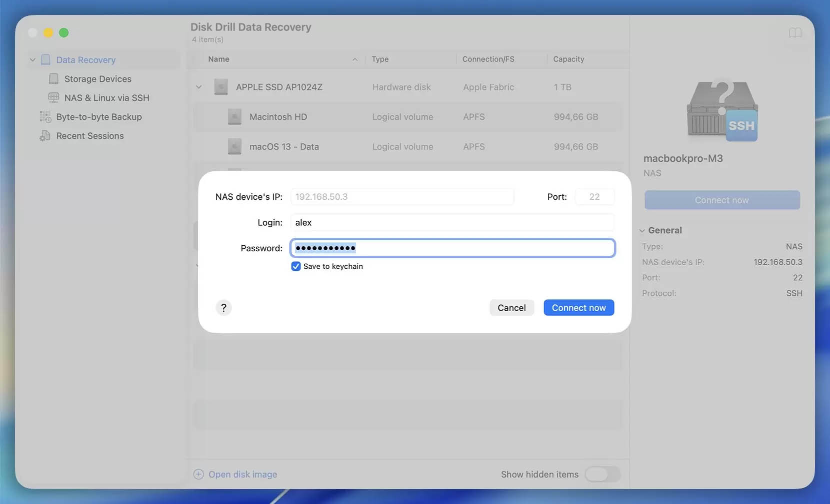
Task: Click the Protocol SSH value in General
Action: click(x=794, y=293)
